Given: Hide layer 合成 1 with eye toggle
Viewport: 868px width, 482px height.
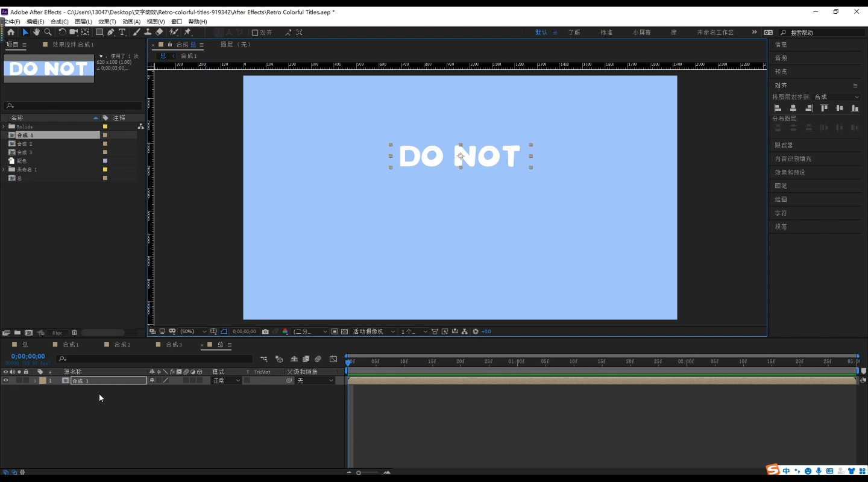Looking at the screenshot, I should click(x=5, y=381).
